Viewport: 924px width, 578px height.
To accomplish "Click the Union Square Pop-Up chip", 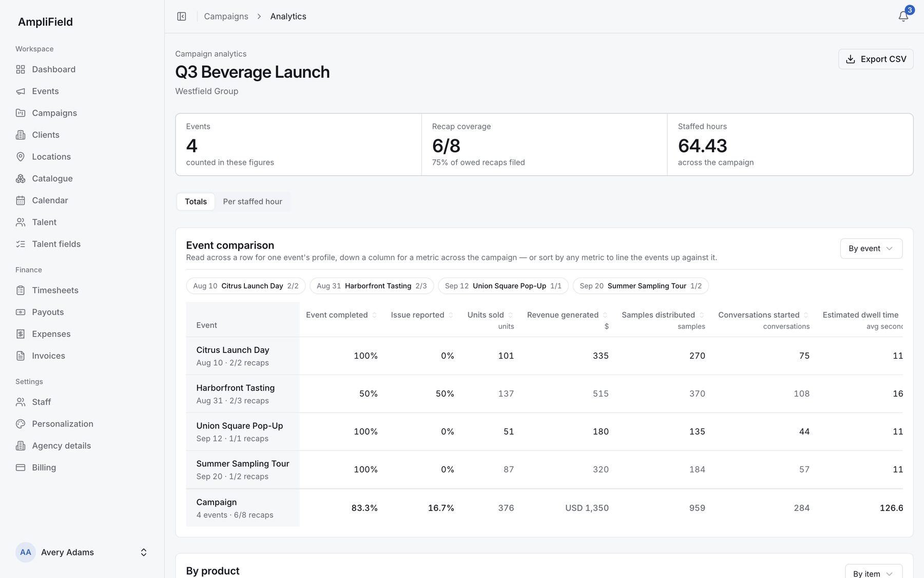I will pos(503,286).
